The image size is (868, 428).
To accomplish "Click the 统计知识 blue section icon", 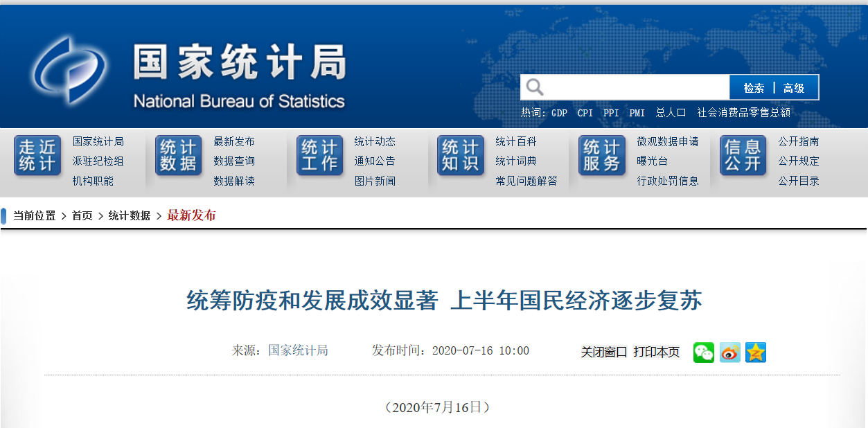I will [x=461, y=154].
